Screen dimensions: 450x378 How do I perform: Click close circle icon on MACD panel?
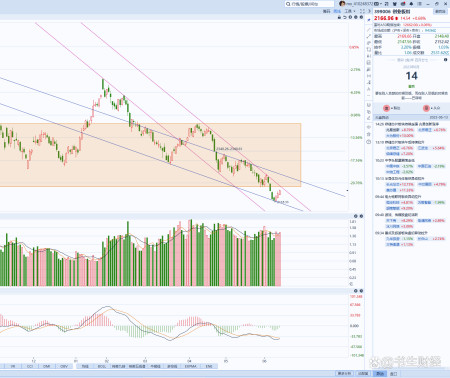tap(361, 291)
